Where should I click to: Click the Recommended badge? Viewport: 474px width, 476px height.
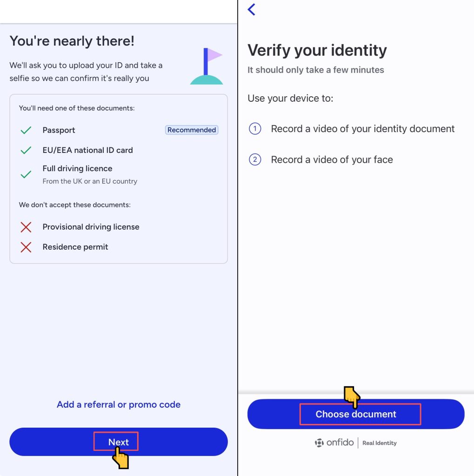click(192, 130)
